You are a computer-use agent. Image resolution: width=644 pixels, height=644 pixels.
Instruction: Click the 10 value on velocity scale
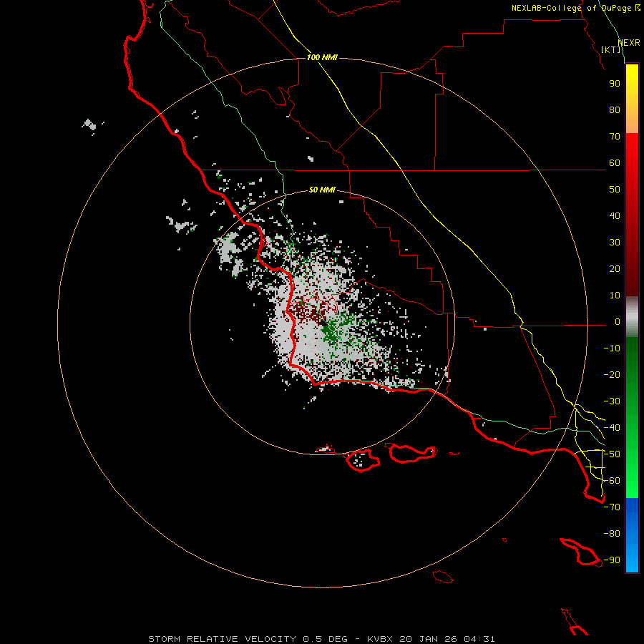(615, 296)
